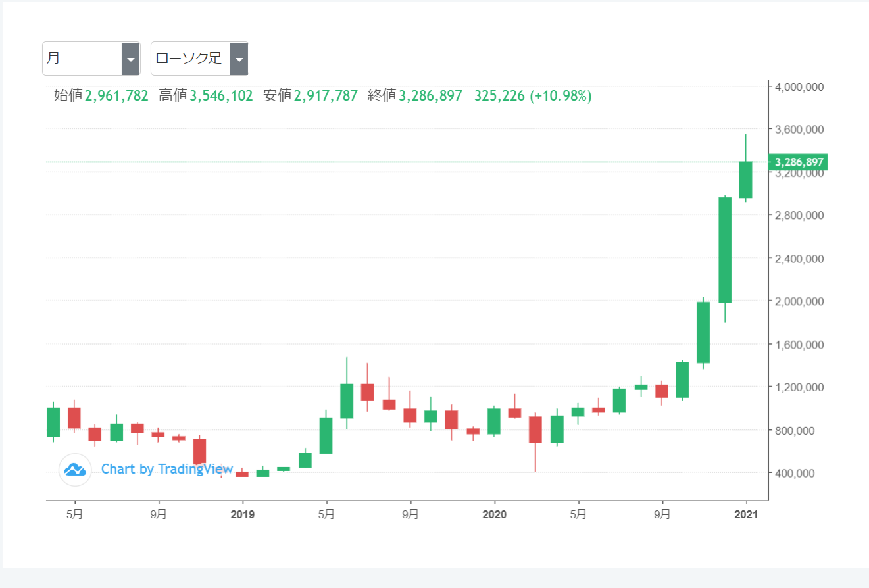Click the 2020 label on time axis
This screenshot has height=588, width=869.
tap(494, 515)
